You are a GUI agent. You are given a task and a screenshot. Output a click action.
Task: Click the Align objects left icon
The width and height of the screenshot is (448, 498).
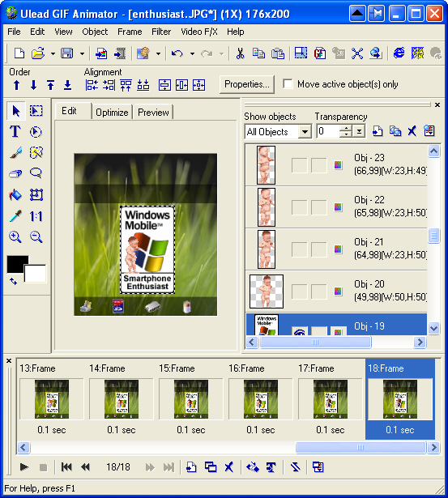pyautogui.click(x=92, y=85)
